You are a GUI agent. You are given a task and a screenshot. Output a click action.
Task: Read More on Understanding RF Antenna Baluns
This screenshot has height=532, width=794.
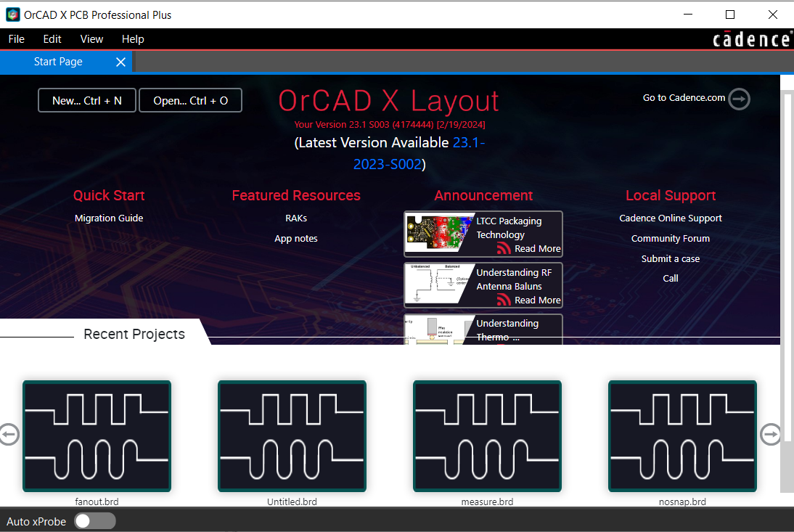(537, 300)
